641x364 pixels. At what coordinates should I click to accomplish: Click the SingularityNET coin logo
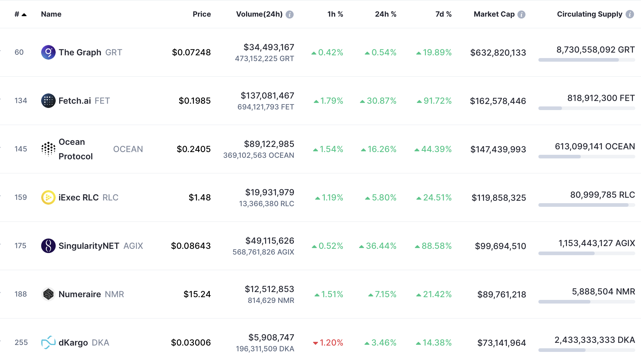pyautogui.click(x=48, y=246)
